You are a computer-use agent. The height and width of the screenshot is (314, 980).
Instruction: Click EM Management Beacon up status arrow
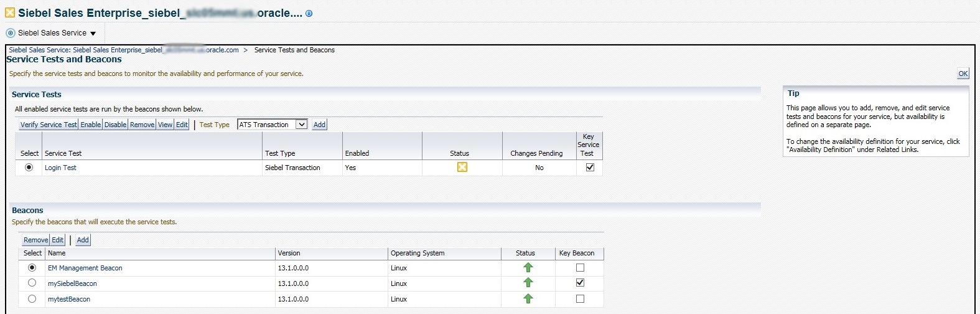pyautogui.click(x=528, y=267)
